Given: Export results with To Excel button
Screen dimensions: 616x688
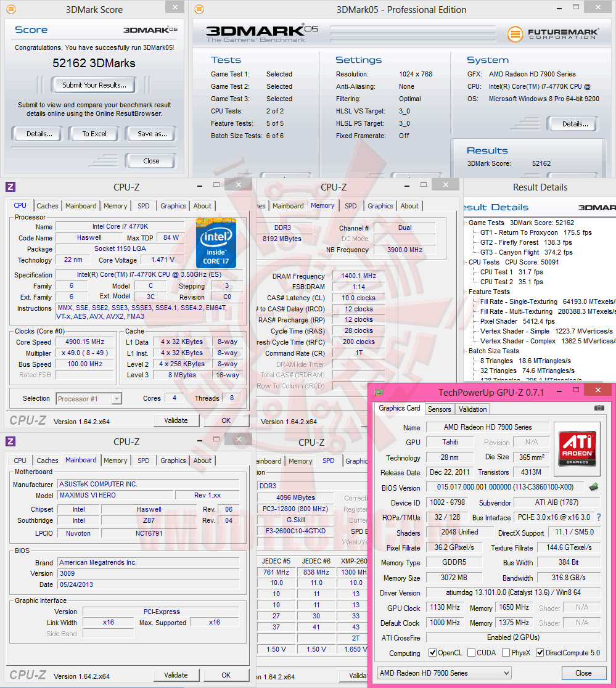Looking at the screenshot, I should pos(94,134).
